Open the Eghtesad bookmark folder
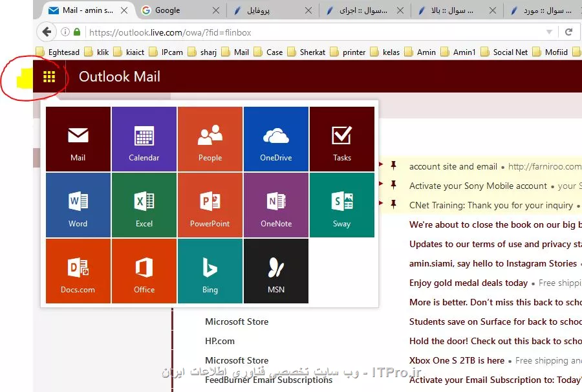The width and height of the screenshot is (582, 392). click(x=58, y=52)
